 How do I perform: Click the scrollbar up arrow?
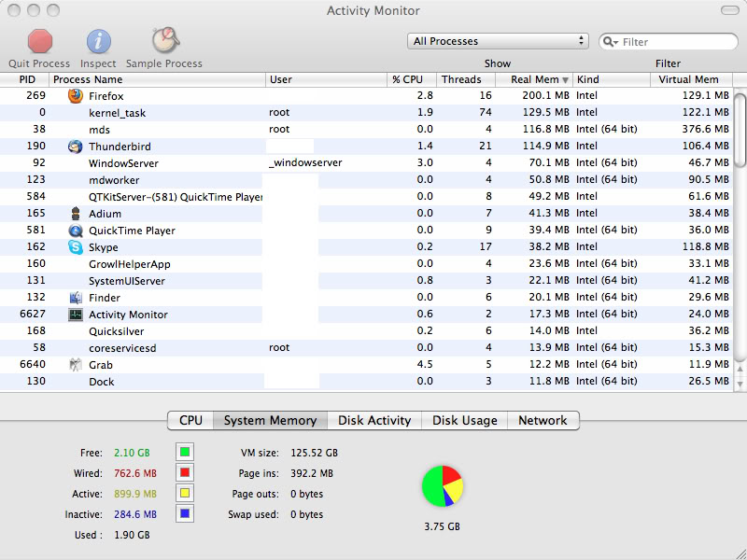(x=740, y=369)
